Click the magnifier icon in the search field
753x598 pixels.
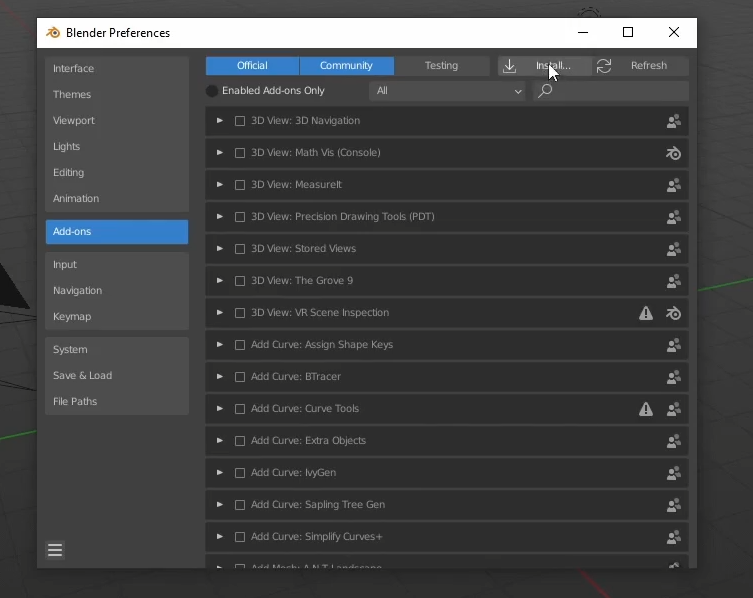click(x=545, y=90)
